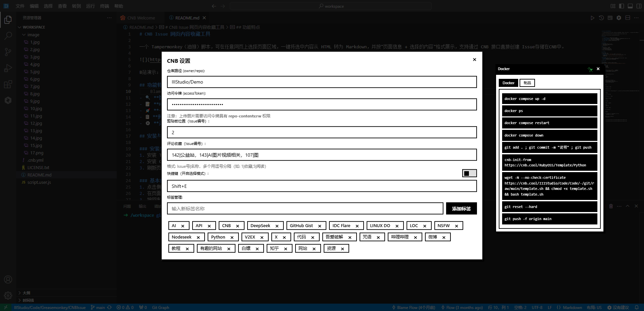644x311 pixels.
Task: Click the 添加标签 button
Action: point(461,208)
